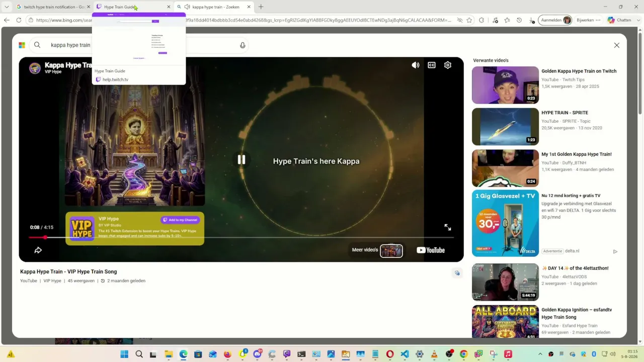Click the small blue icon below video

click(x=457, y=273)
